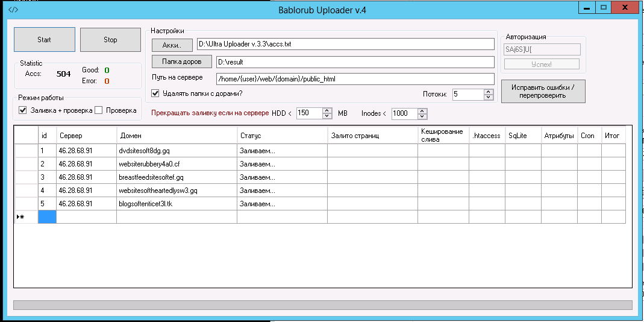
Task: Decrease the Потоки thread count
Action: [x=489, y=97]
